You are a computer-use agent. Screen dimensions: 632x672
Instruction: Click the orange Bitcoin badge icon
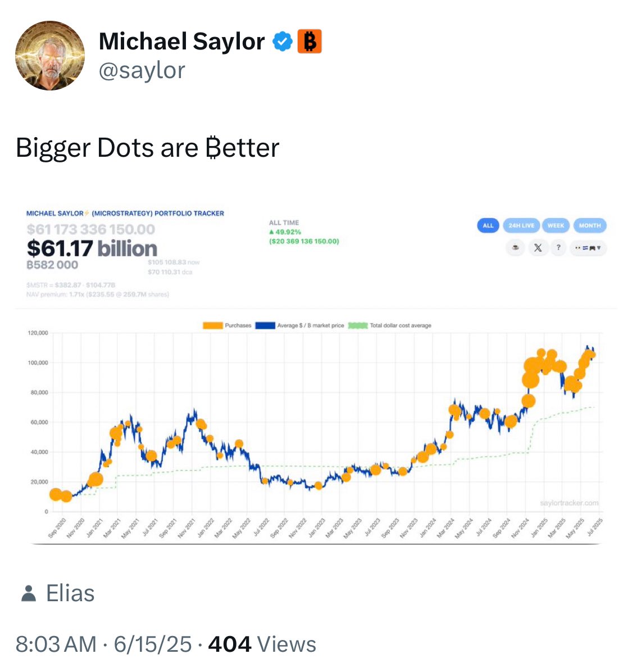[x=310, y=42]
